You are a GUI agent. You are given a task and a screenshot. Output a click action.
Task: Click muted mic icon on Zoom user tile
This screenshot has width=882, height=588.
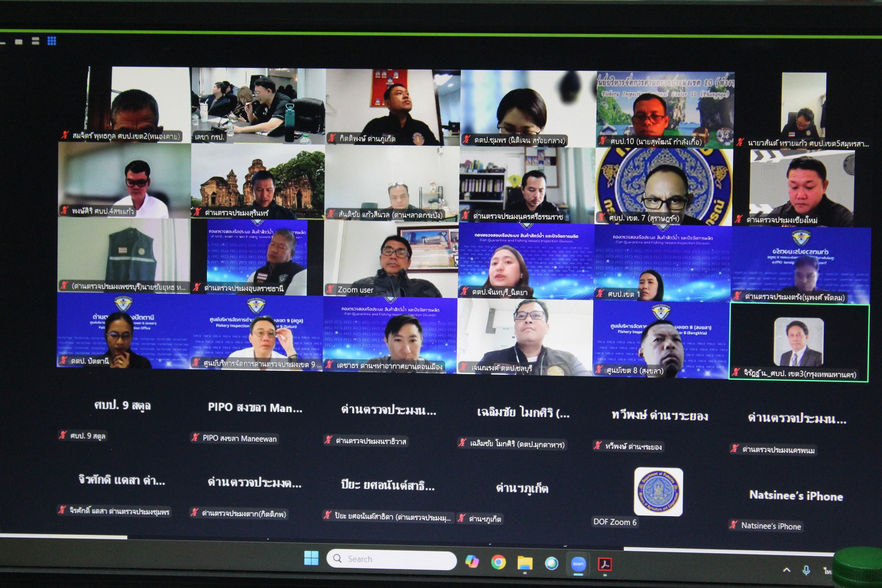(330, 289)
